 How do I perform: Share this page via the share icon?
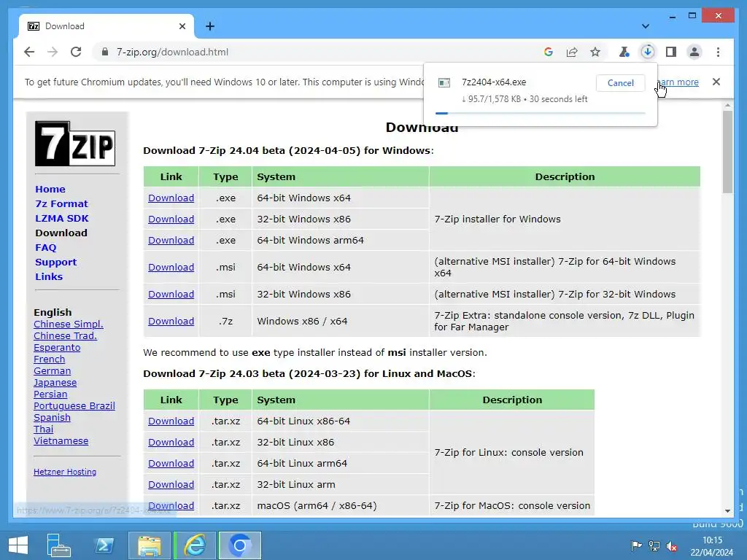pos(572,52)
